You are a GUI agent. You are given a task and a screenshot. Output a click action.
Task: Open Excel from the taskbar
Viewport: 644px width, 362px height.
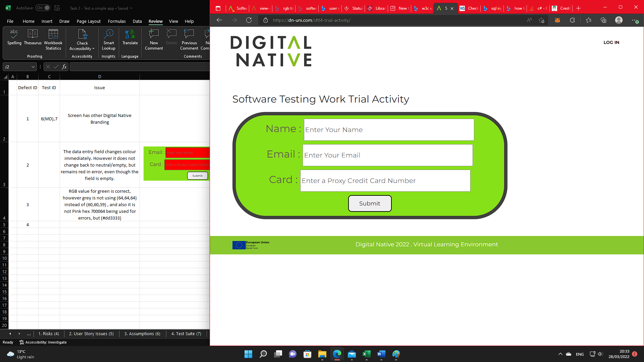(x=367, y=354)
